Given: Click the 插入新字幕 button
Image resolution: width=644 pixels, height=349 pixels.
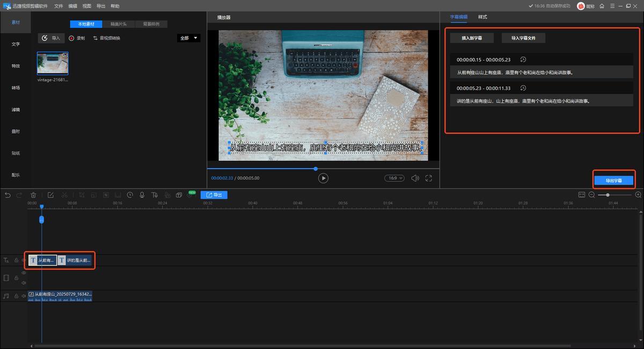Looking at the screenshot, I should pyautogui.click(x=472, y=38).
